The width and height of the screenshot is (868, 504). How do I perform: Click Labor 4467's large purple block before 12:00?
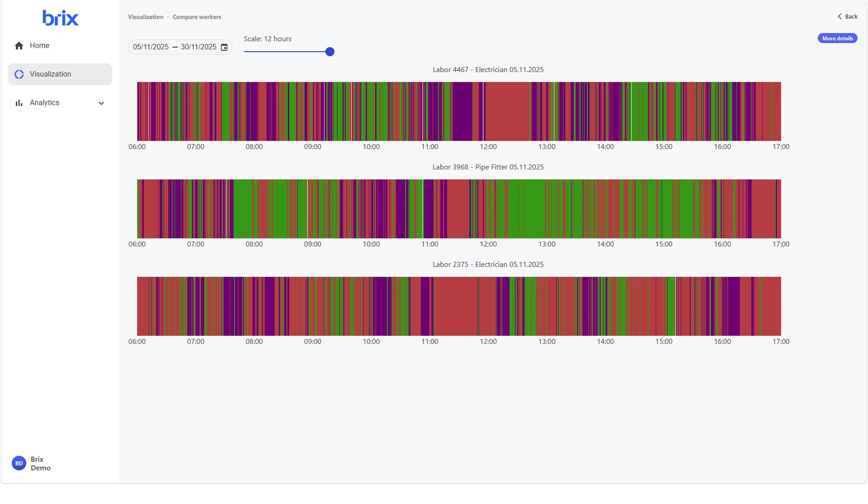(462, 111)
